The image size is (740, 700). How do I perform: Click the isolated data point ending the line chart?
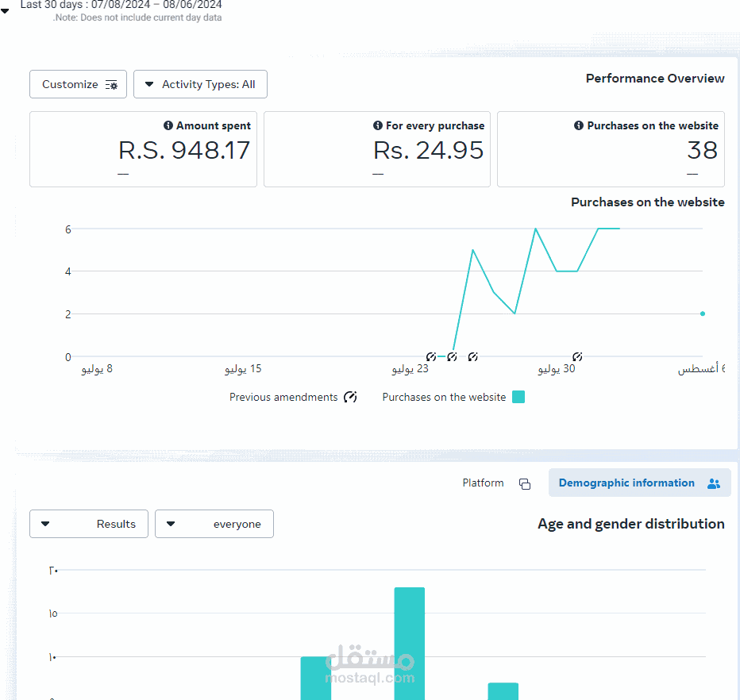point(703,313)
